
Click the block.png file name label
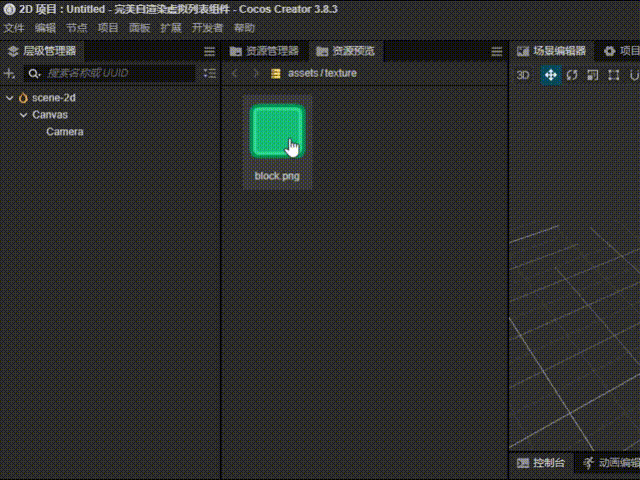point(277,176)
